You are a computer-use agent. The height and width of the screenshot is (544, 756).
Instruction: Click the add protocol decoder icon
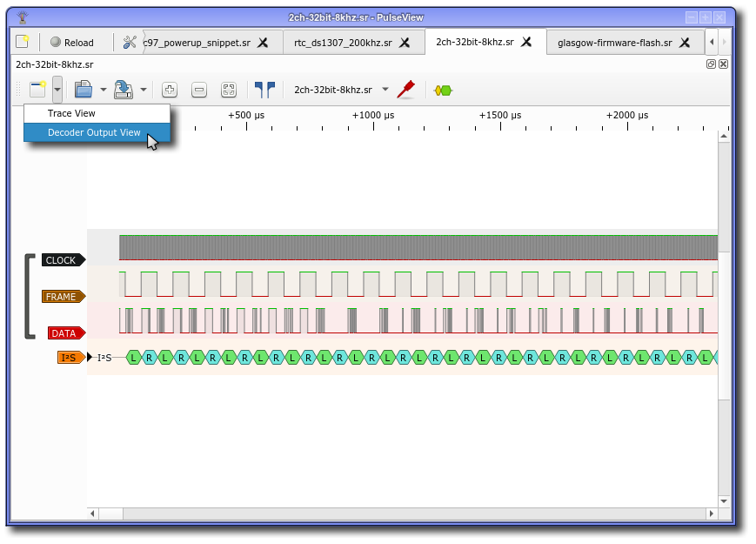pyautogui.click(x=443, y=91)
